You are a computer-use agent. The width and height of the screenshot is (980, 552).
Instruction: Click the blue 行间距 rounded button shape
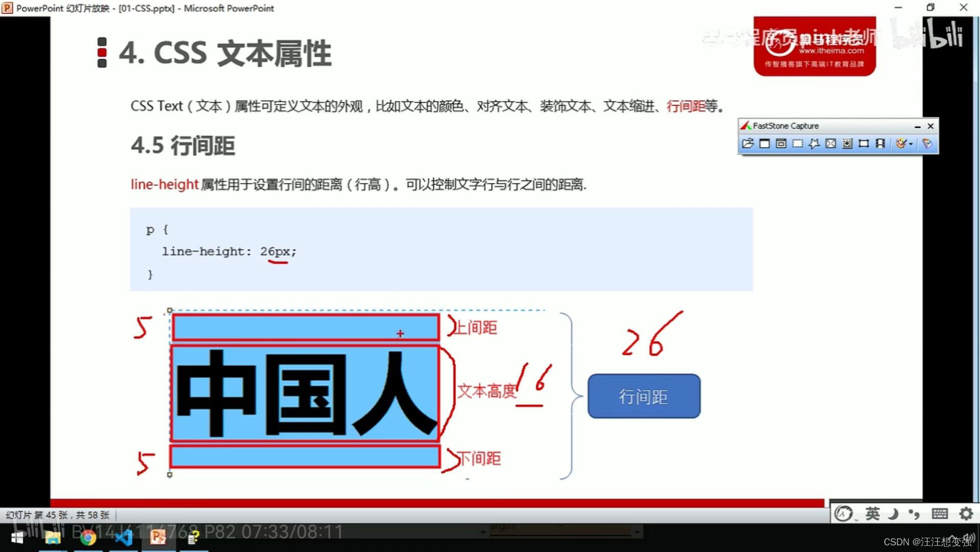point(644,396)
